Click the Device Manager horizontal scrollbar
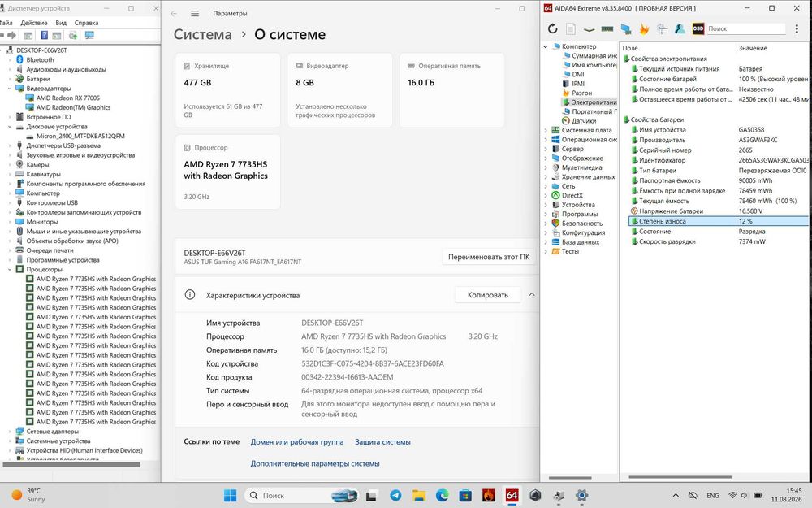Viewport: 812px width, 508px height. tap(71, 464)
